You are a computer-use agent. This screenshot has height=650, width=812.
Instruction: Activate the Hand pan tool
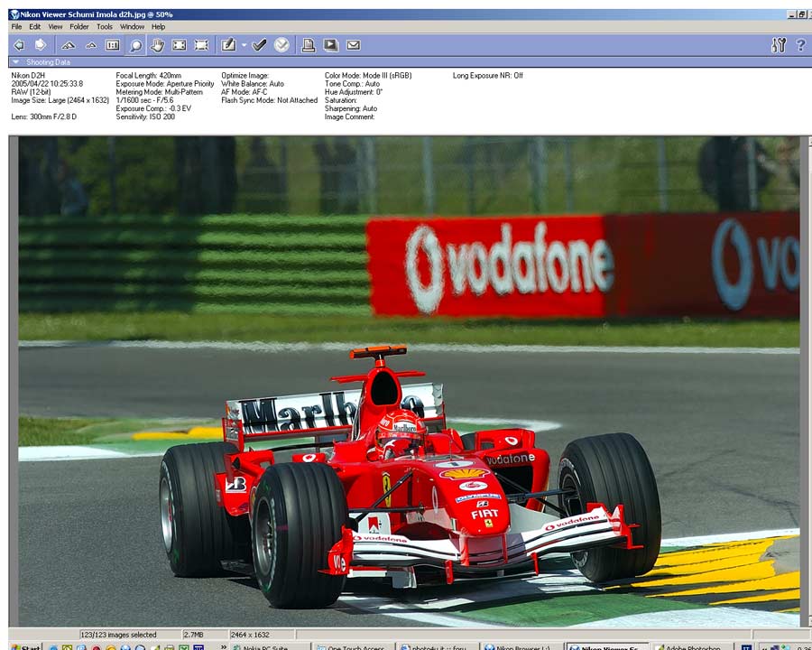[x=159, y=44]
